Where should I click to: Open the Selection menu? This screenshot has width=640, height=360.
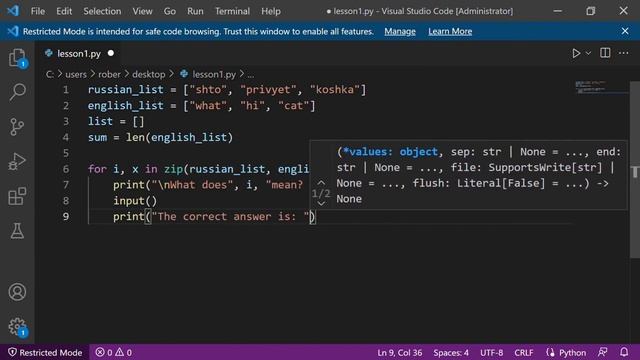[102, 11]
